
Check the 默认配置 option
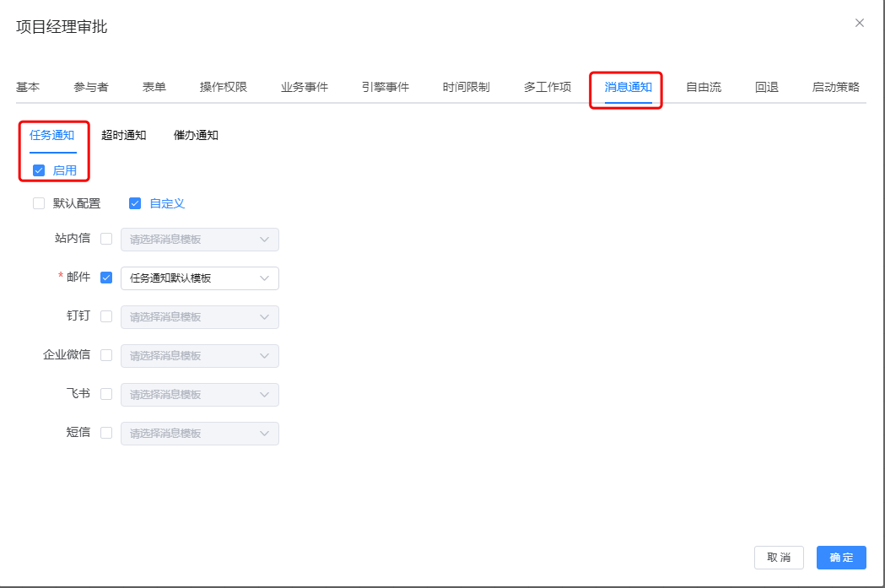[39, 203]
